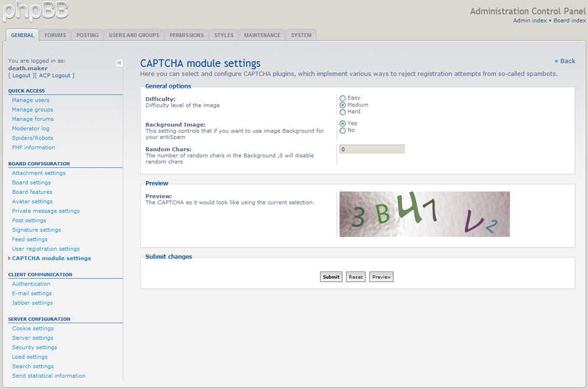
Task: Open the Maintenance tab
Action: click(x=262, y=36)
